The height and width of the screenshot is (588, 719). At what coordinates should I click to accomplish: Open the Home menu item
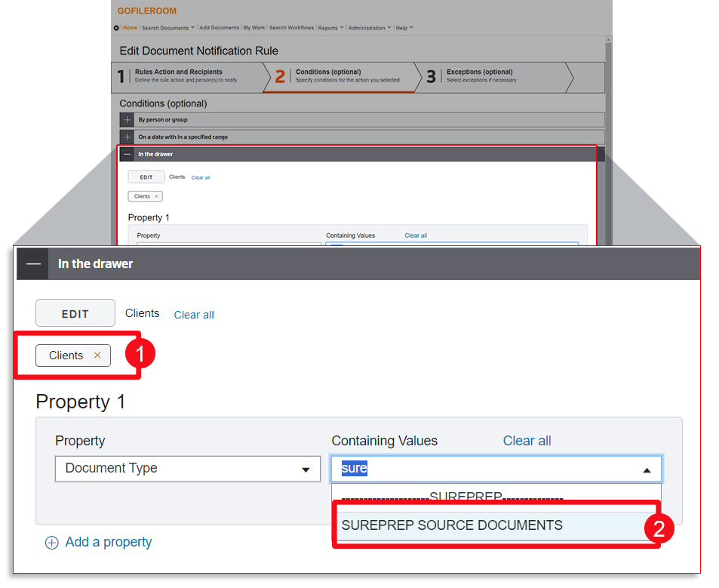(131, 27)
